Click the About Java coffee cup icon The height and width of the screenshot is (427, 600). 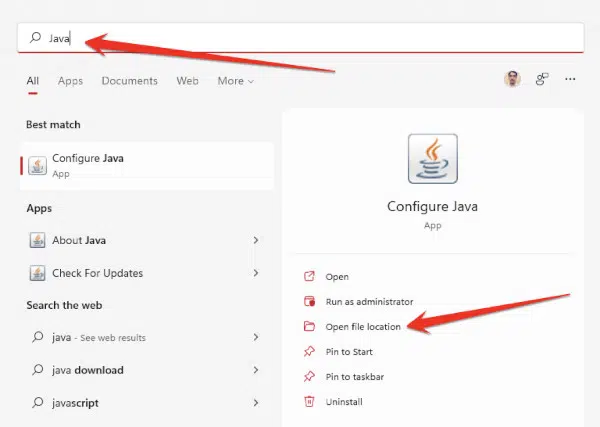[38, 240]
